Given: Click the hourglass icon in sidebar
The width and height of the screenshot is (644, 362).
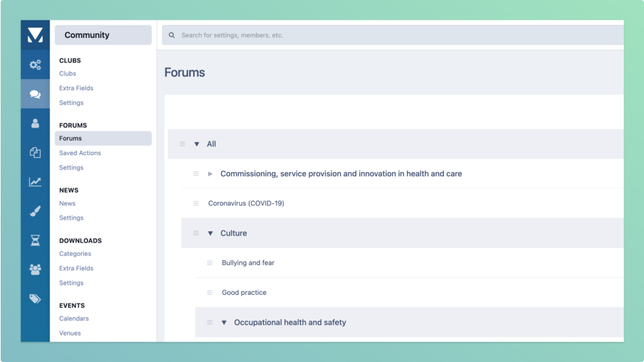Looking at the screenshot, I should click(x=35, y=240).
